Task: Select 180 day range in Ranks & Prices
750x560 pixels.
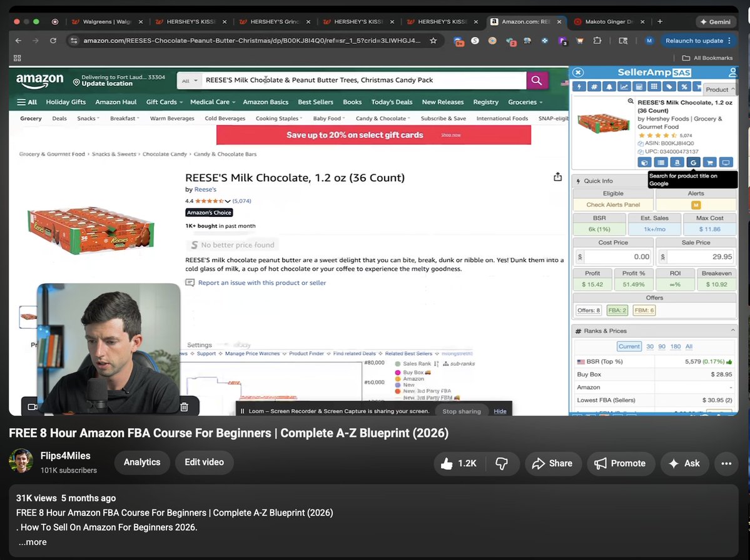Action: click(x=676, y=346)
